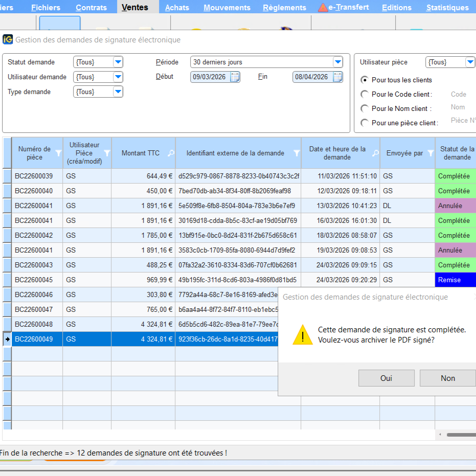This screenshot has width=476, height=476.
Task: Select the Pour tous les clients option
Action: click(x=365, y=80)
